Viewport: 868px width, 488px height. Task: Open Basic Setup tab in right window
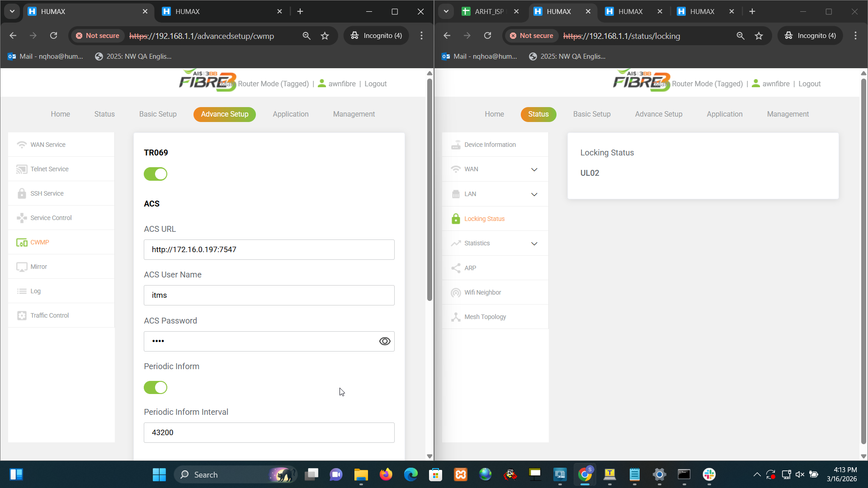(x=591, y=114)
